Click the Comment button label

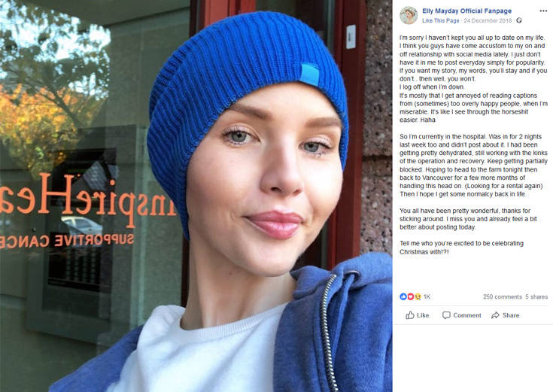[x=467, y=315]
